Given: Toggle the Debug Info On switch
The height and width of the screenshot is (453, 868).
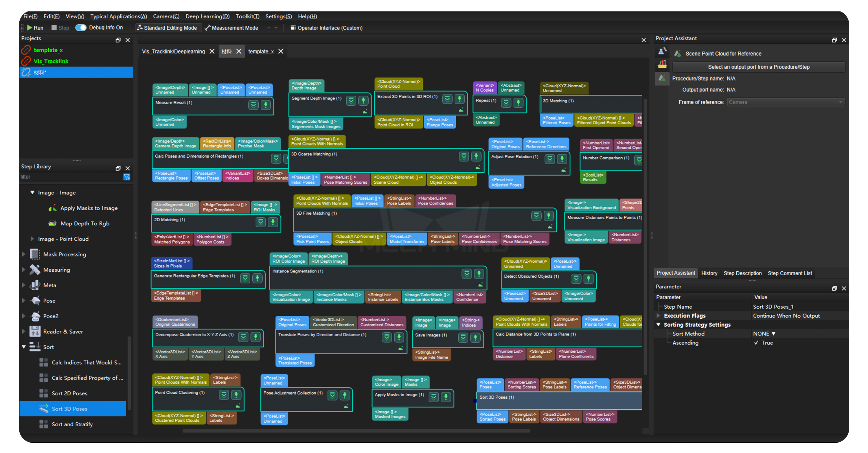Looking at the screenshot, I should coord(81,27).
